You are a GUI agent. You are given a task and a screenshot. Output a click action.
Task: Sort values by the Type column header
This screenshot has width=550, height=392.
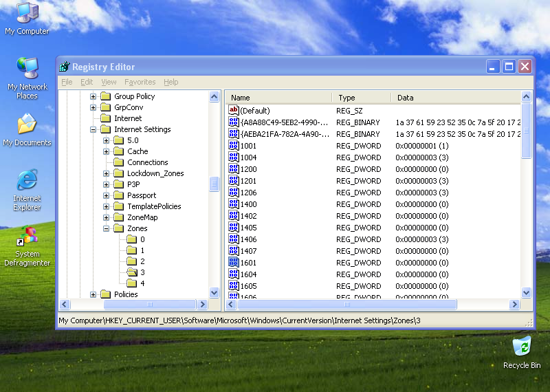click(362, 98)
